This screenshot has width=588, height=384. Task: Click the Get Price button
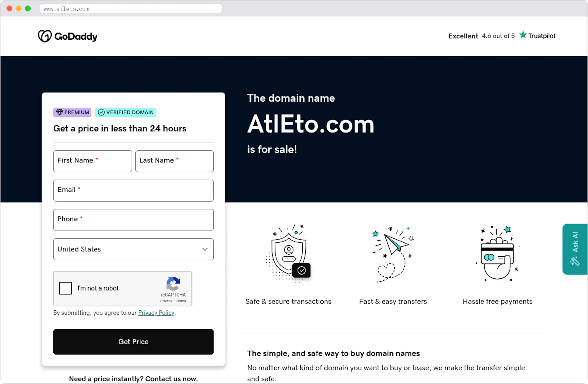(x=133, y=342)
